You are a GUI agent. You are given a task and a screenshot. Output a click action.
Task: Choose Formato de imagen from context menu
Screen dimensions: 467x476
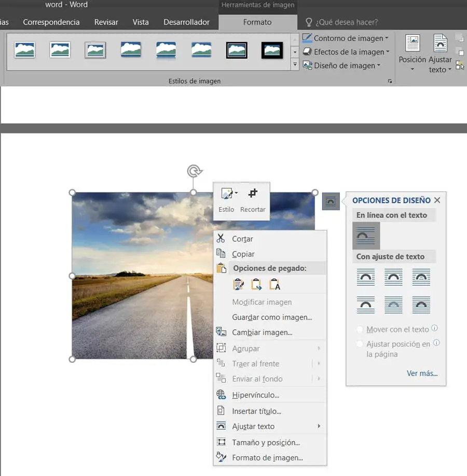pyautogui.click(x=267, y=457)
